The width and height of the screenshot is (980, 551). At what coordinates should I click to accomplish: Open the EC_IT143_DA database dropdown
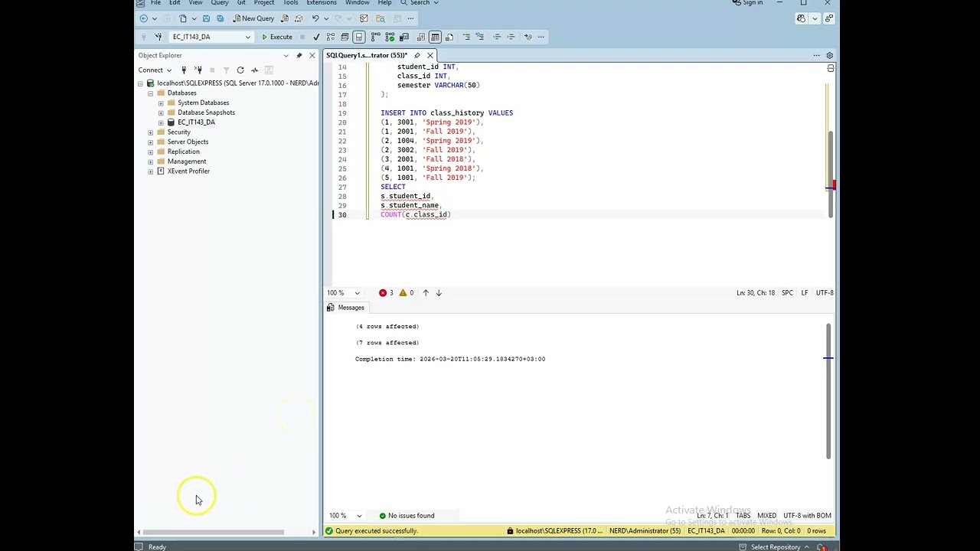click(211, 37)
